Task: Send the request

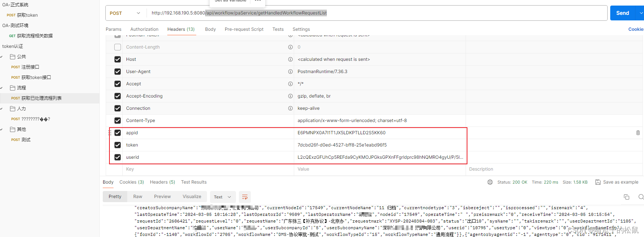Action: pyautogui.click(x=623, y=13)
